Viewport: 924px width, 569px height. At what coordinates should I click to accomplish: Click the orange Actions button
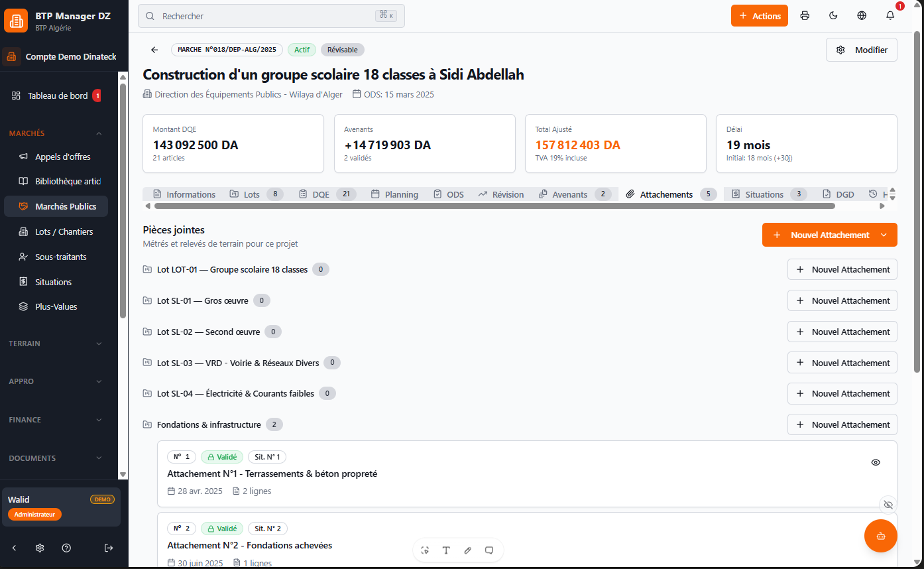pos(760,16)
